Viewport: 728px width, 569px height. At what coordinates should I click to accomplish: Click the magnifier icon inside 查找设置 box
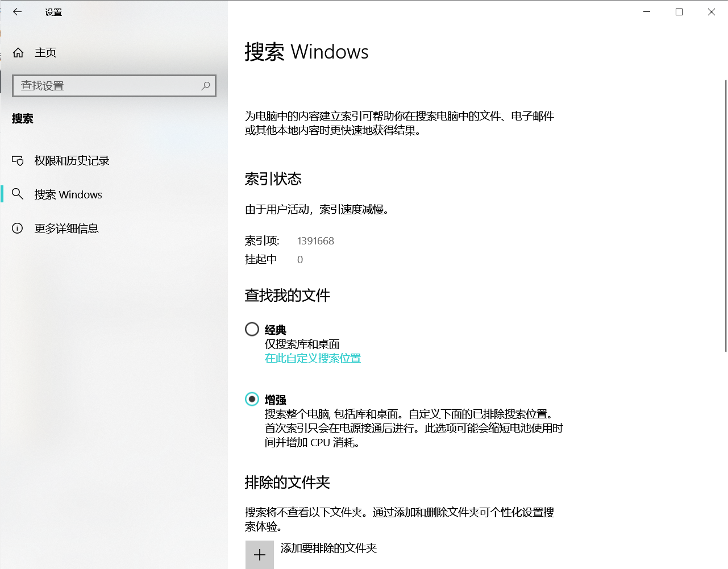[206, 86]
